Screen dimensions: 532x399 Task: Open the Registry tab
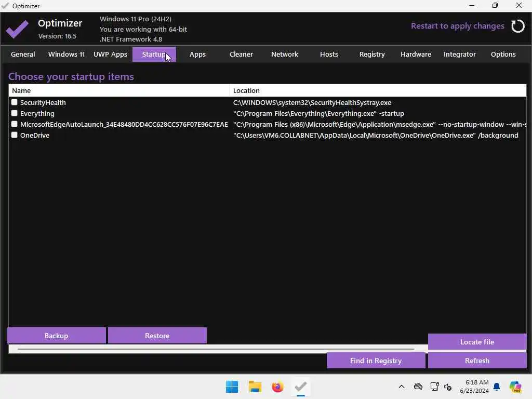(372, 54)
